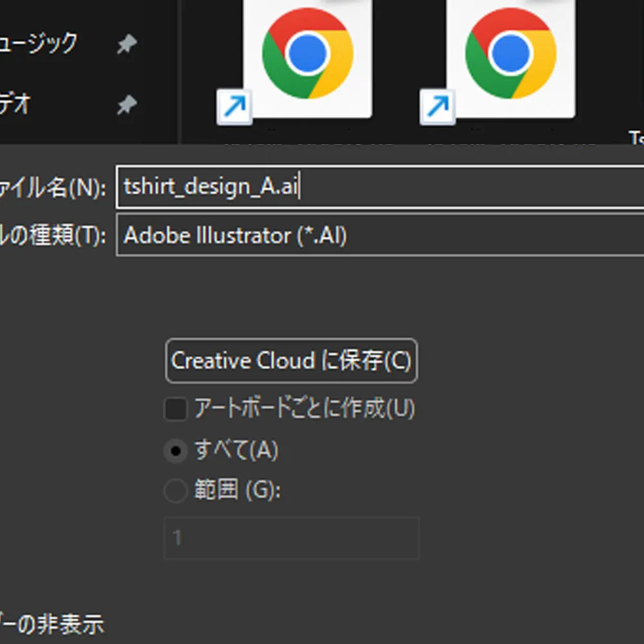Click the Creative Cloud に保存(C) button
This screenshot has width=644, height=644.
tap(291, 361)
